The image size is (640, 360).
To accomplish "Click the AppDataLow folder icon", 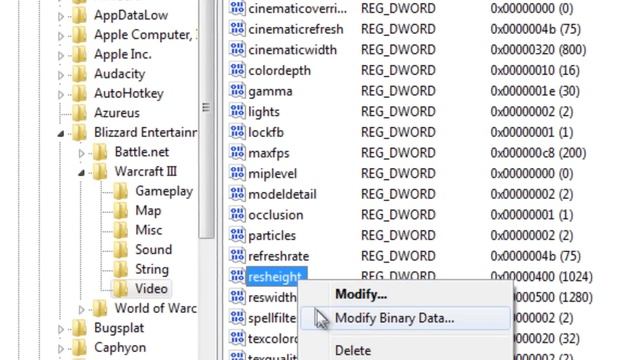I will (80, 15).
